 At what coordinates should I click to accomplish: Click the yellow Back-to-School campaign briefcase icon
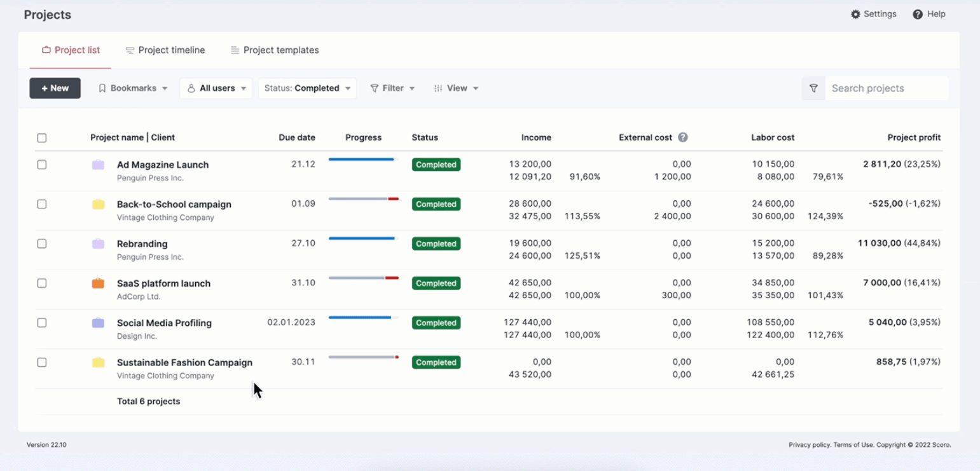(x=98, y=205)
